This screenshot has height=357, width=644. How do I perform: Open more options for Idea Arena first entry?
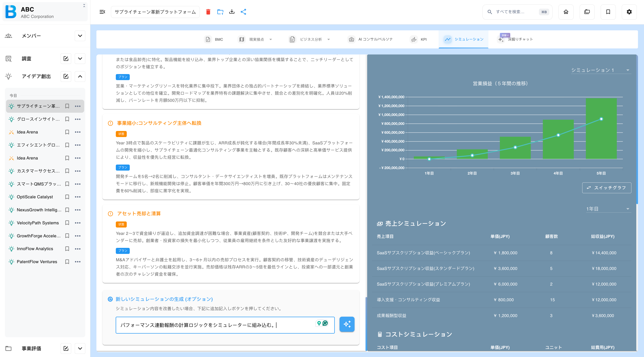tap(78, 132)
